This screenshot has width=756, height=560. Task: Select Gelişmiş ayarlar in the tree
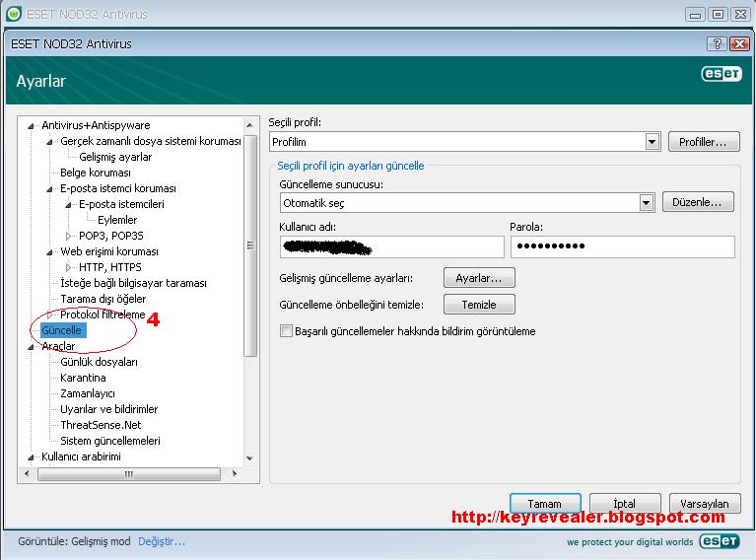[115, 157]
